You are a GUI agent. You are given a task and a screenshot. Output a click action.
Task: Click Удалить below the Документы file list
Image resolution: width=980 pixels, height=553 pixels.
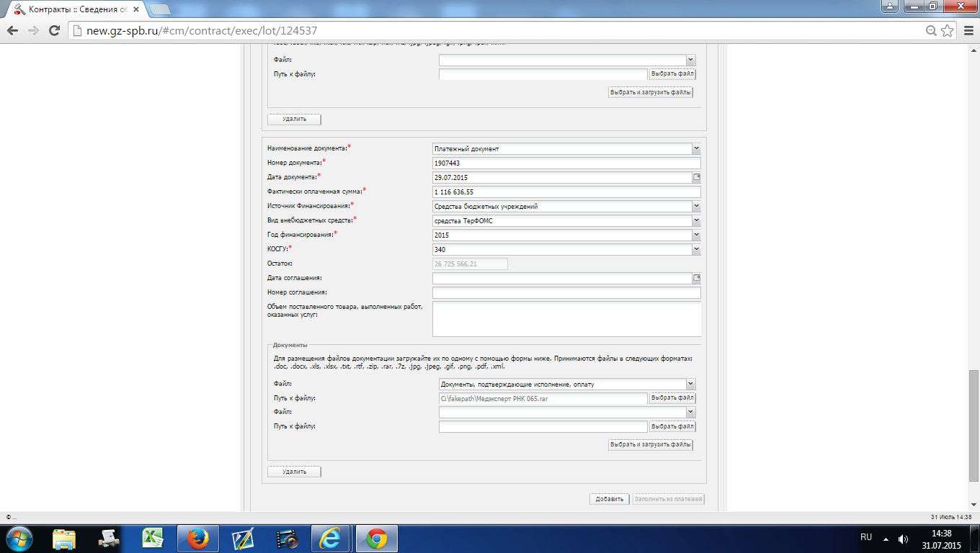click(294, 472)
